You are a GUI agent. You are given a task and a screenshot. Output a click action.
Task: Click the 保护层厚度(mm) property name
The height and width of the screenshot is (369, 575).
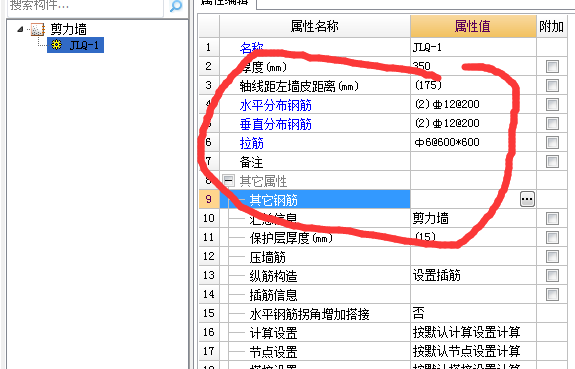tap(291, 238)
